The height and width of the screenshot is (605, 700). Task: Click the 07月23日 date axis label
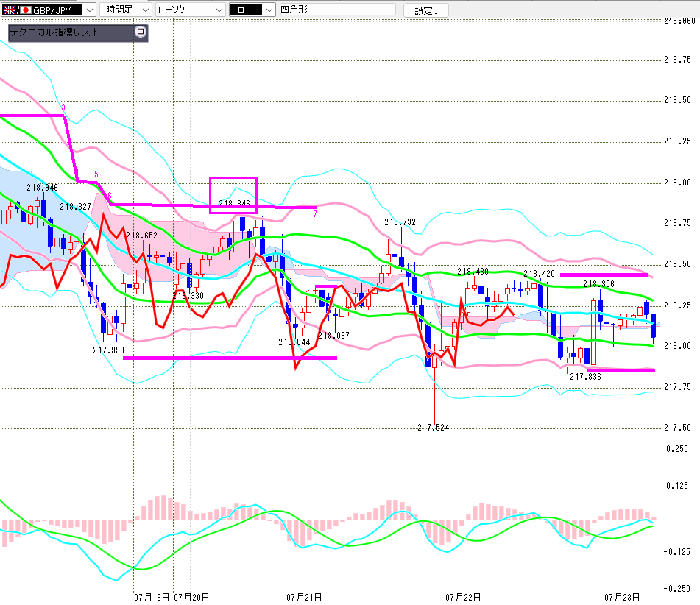[x=622, y=598]
